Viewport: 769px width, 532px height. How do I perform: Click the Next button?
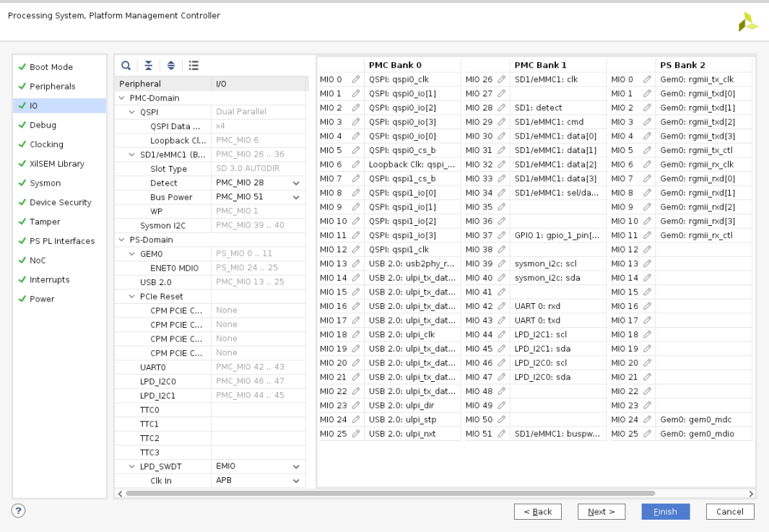tap(601, 512)
